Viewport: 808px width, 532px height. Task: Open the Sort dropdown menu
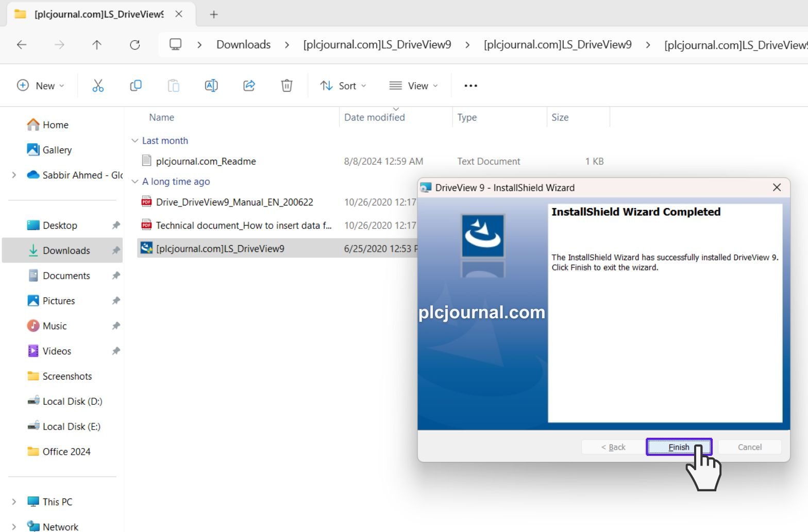(343, 85)
